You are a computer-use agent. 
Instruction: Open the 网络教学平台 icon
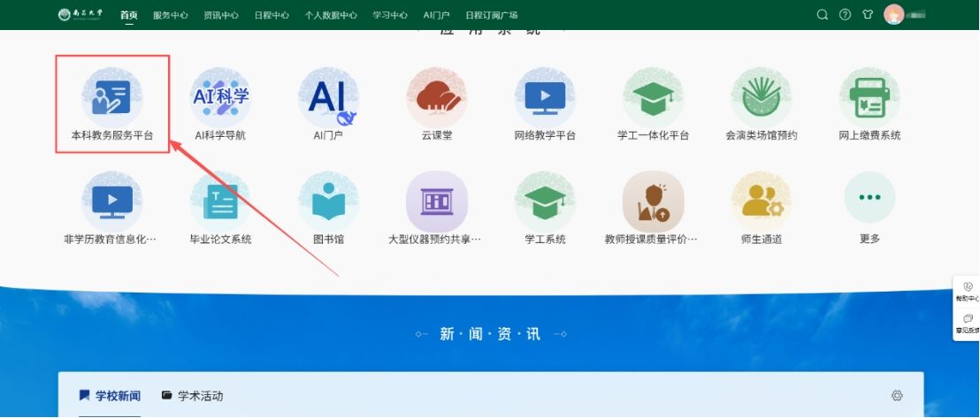[545, 97]
